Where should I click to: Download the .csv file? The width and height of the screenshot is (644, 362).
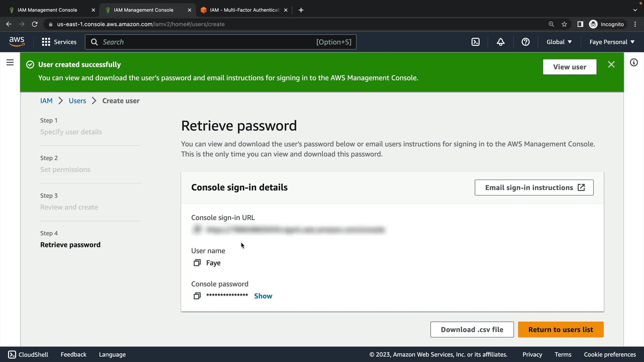(472, 329)
